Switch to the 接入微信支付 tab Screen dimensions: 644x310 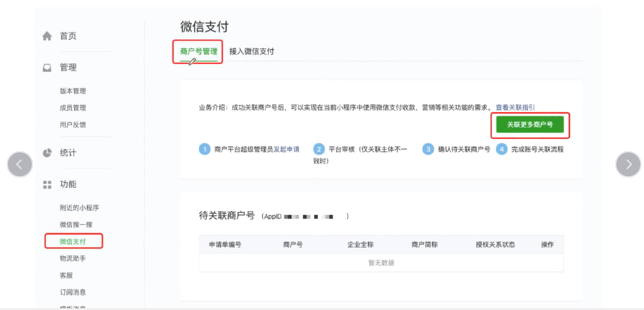click(252, 52)
